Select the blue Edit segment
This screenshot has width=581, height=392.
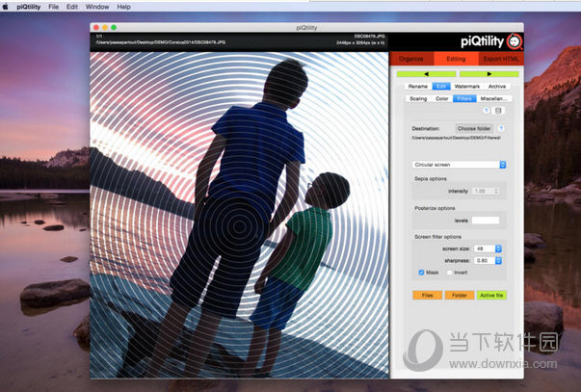pos(441,87)
